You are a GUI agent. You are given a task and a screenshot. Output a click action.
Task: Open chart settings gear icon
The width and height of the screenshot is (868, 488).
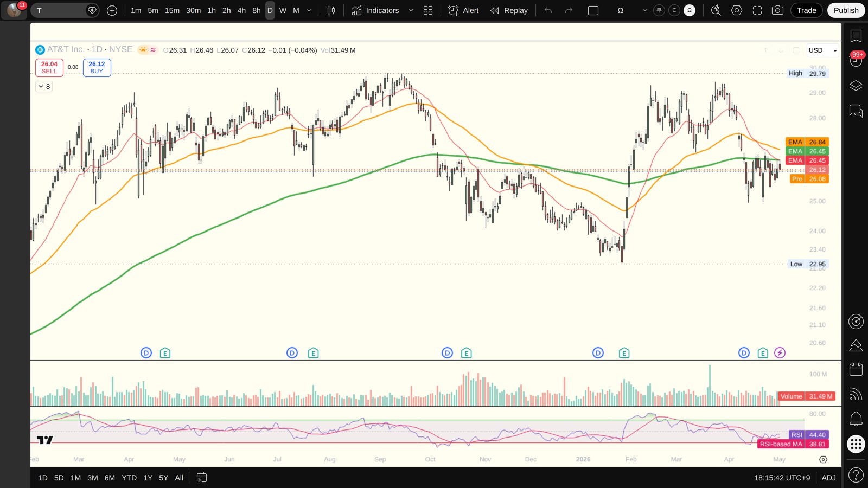pos(737,10)
